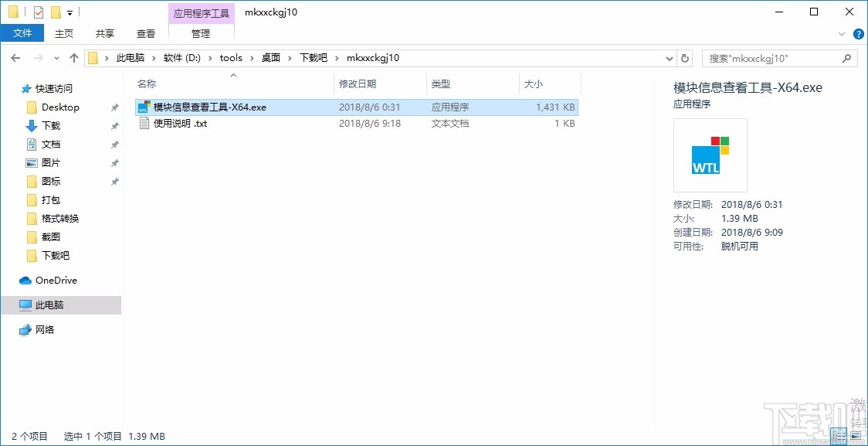Open 文档 in the navigation pane
Image resolution: width=868 pixels, height=446 pixels.
pos(51,144)
